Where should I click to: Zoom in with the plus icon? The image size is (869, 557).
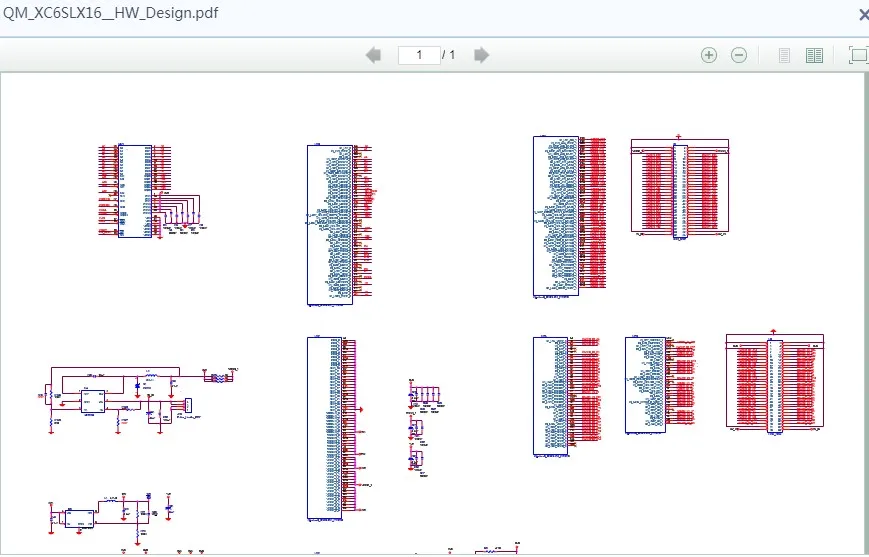(x=709, y=55)
